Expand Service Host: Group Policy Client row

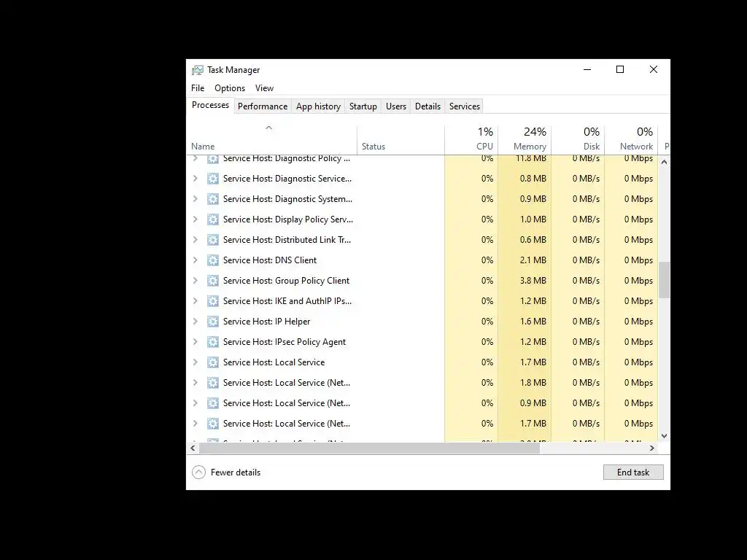195,281
